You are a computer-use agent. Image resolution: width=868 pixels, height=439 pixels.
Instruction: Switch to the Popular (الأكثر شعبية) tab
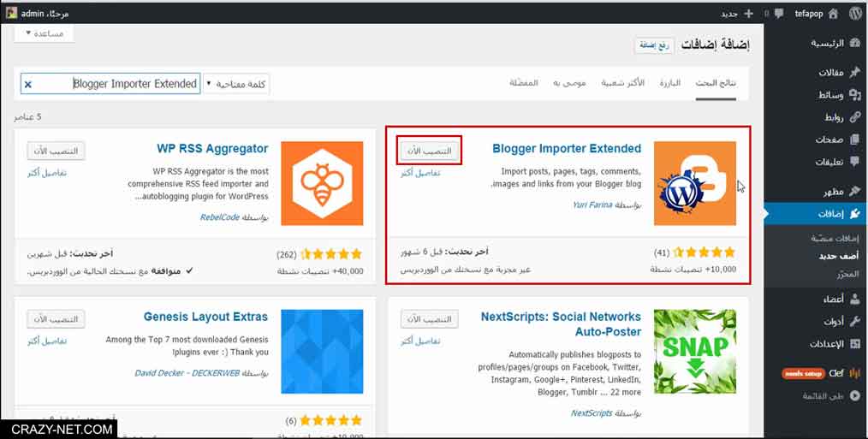[623, 83]
